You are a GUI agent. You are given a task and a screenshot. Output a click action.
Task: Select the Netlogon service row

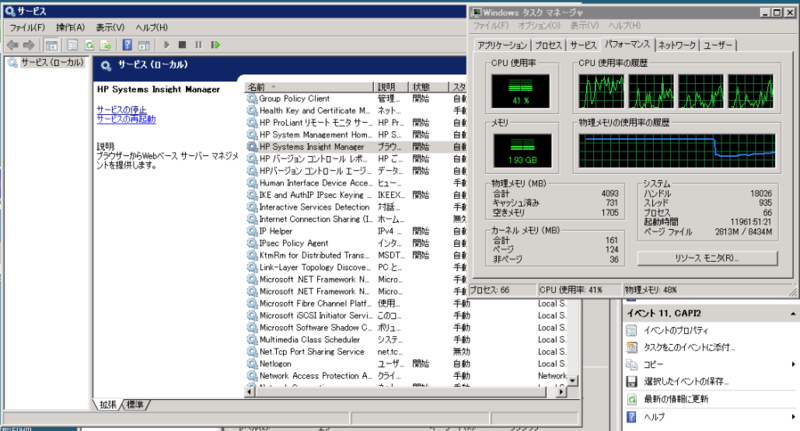(406, 364)
